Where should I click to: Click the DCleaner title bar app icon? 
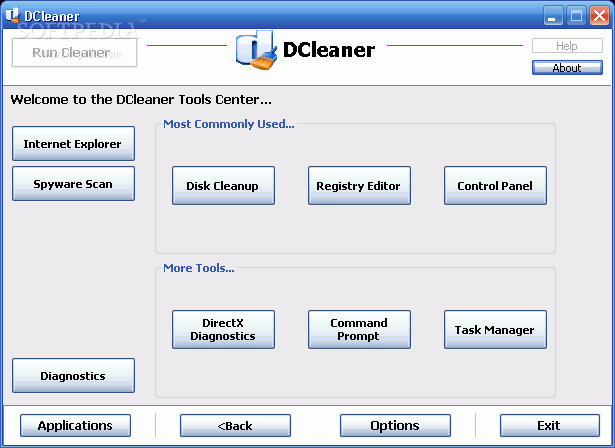click(12, 16)
